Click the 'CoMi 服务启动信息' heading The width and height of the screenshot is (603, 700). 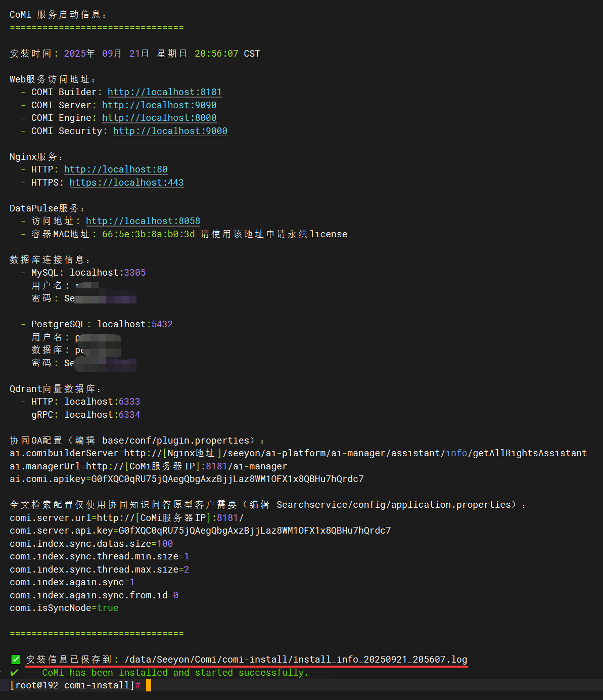pyautogui.click(x=58, y=15)
